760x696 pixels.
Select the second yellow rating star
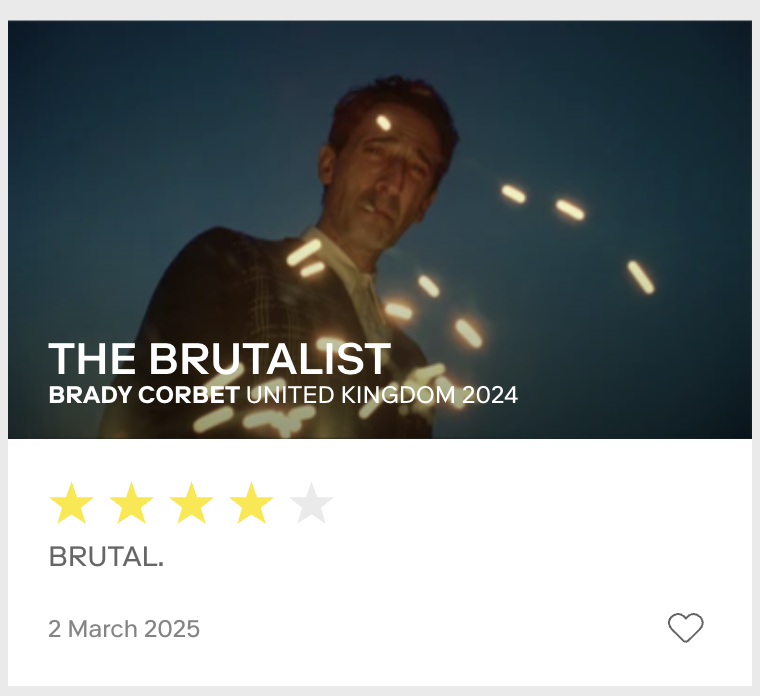click(131, 503)
